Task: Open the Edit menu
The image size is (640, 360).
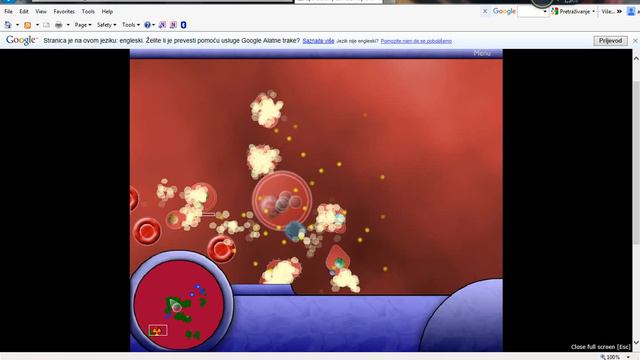Action: pos(24,11)
